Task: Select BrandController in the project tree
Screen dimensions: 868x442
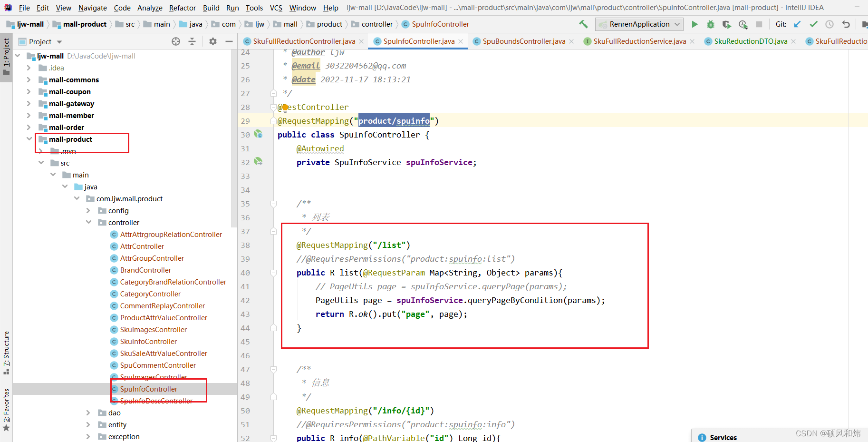Action: [x=145, y=270]
